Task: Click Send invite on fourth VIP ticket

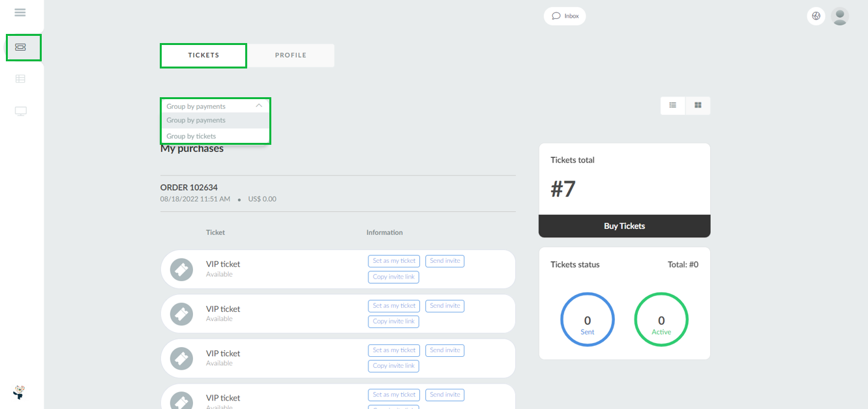Action: pos(445,395)
